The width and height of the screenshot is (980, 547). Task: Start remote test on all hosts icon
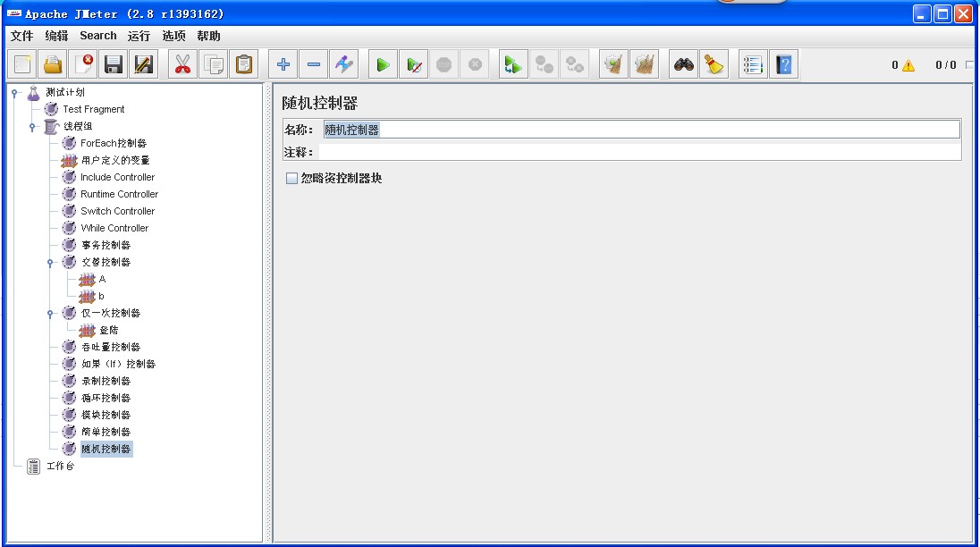point(513,64)
